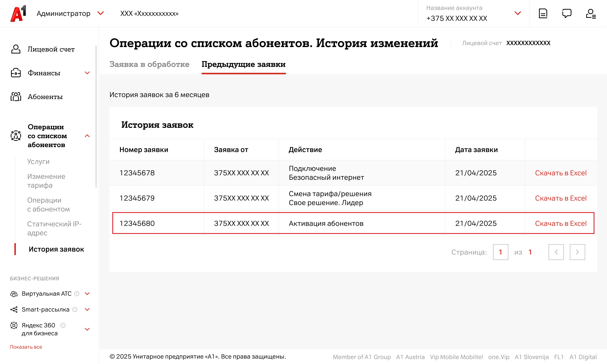The width and height of the screenshot is (607, 364).
Task: Expand the Финансы menu section
Action: [87, 73]
